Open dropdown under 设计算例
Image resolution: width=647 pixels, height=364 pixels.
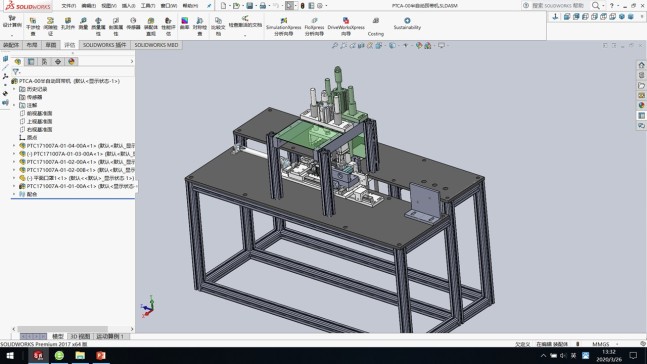point(12,35)
